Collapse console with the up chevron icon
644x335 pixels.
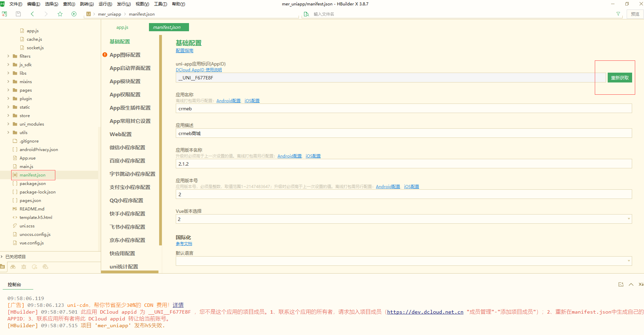[x=631, y=284]
